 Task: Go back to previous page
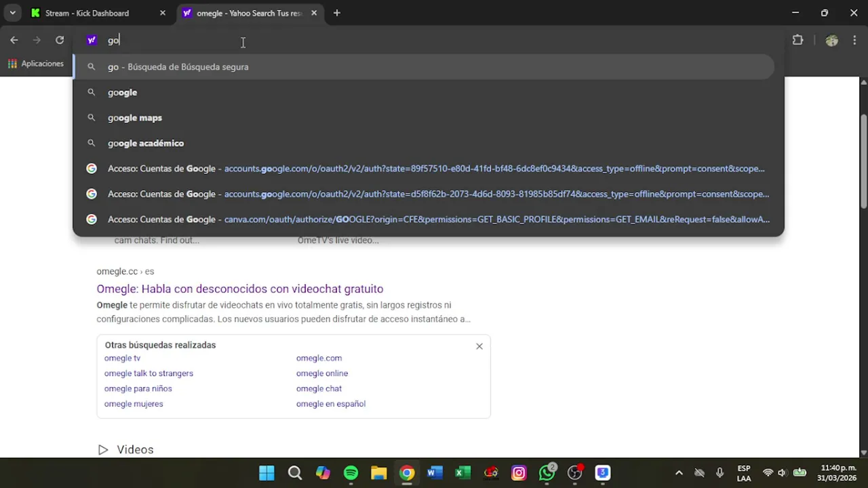click(14, 40)
